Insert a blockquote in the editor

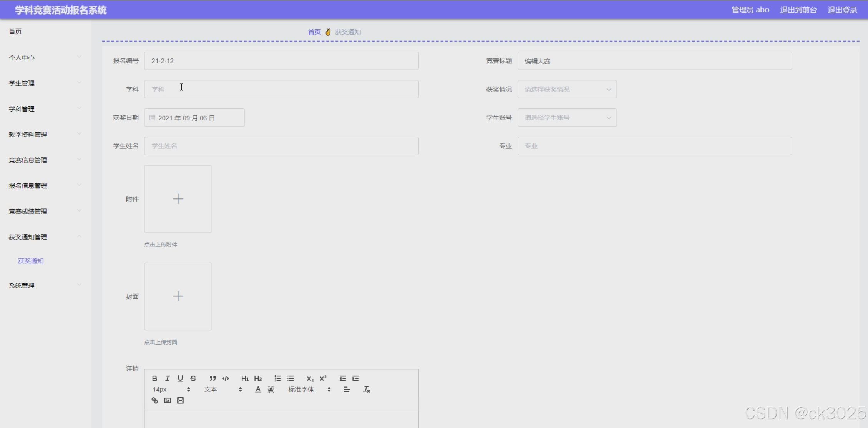(212, 378)
